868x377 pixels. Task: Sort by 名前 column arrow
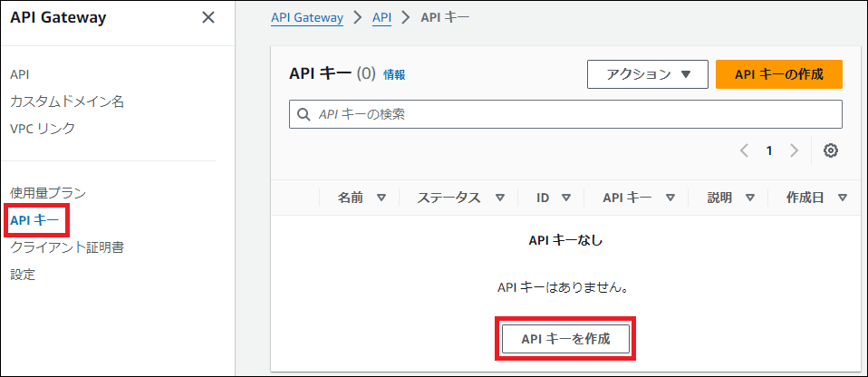pyautogui.click(x=381, y=198)
